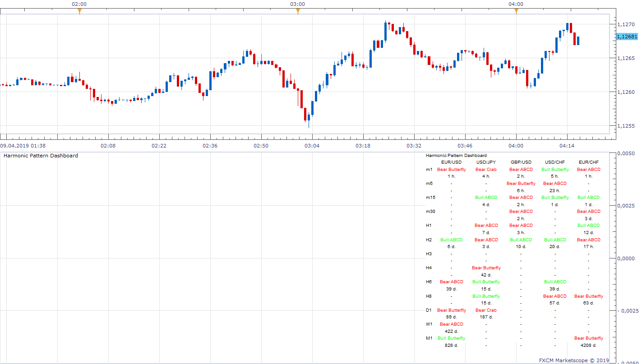Image resolution: width=642 pixels, height=364 pixels.
Task: Click the USD/CHF column header
Action: [555, 162]
